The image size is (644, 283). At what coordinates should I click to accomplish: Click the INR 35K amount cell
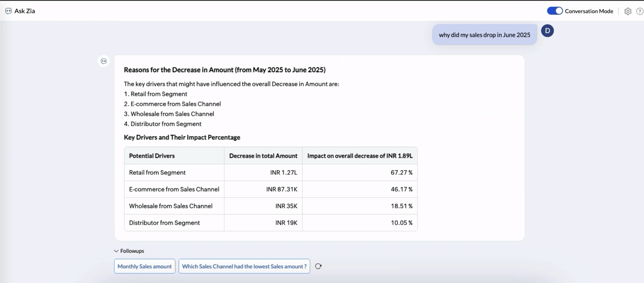coord(286,206)
